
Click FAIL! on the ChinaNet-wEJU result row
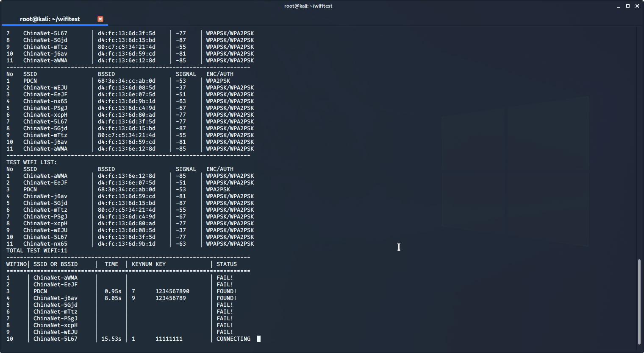[x=225, y=332]
